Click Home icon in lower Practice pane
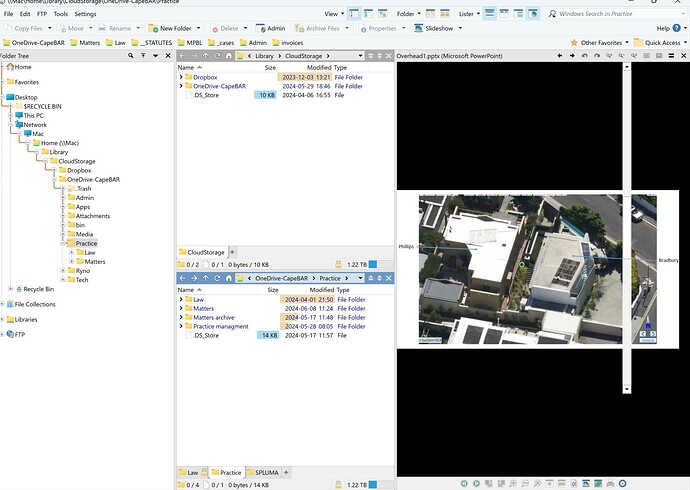The height and width of the screenshot is (490, 690). tap(228, 278)
